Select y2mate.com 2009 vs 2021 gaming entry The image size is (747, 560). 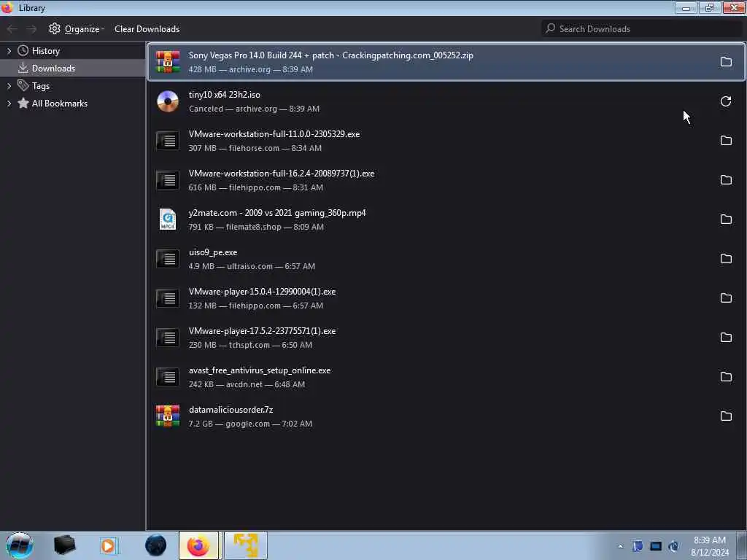pyautogui.click(x=446, y=219)
